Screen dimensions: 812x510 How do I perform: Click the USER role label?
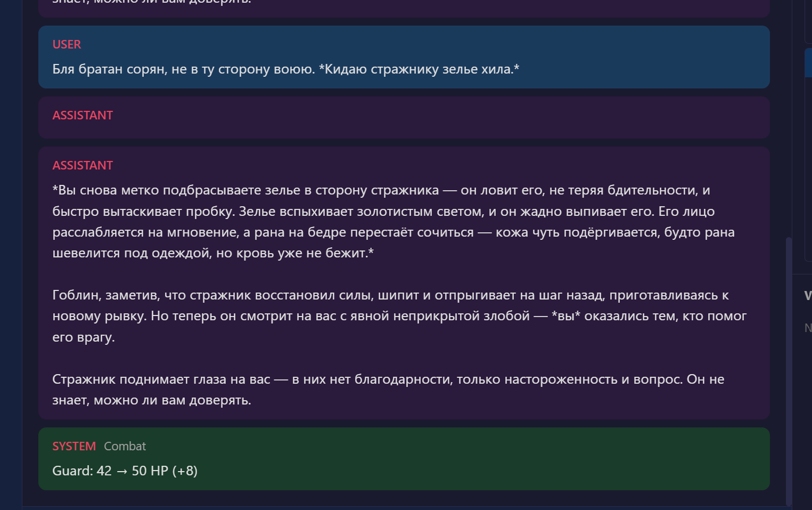(x=67, y=45)
